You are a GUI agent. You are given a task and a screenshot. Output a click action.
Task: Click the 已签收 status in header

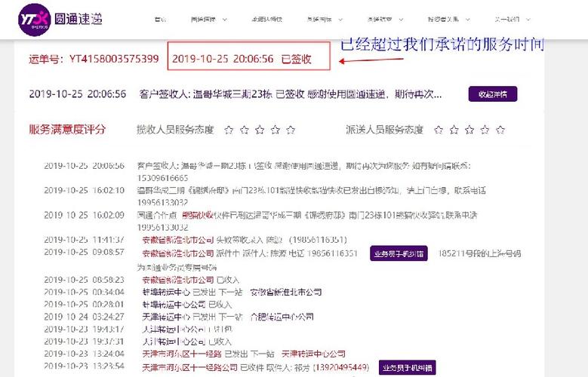tap(296, 60)
